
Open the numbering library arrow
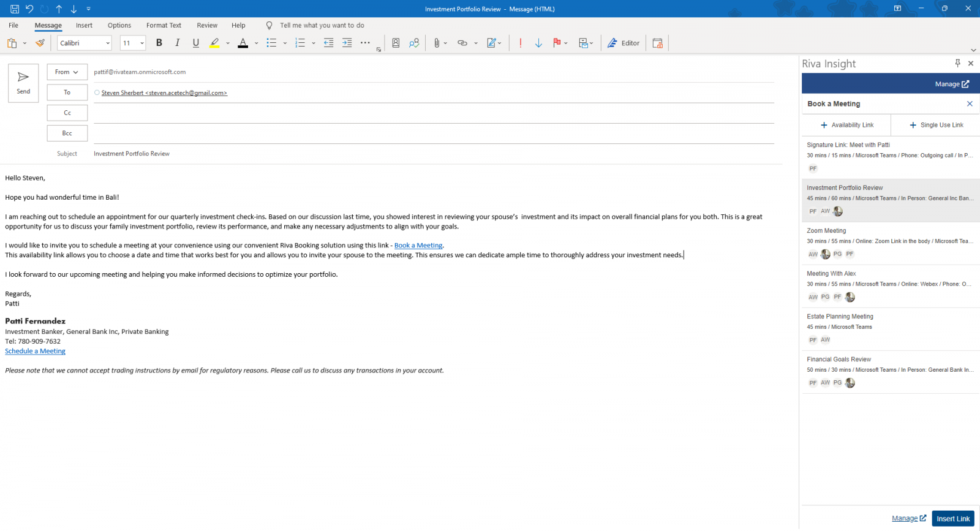[x=314, y=43]
